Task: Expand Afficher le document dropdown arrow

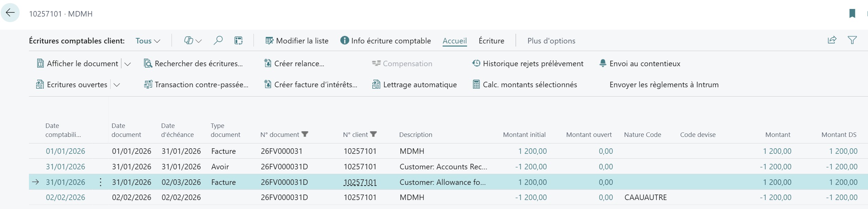Action: coord(127,64)
